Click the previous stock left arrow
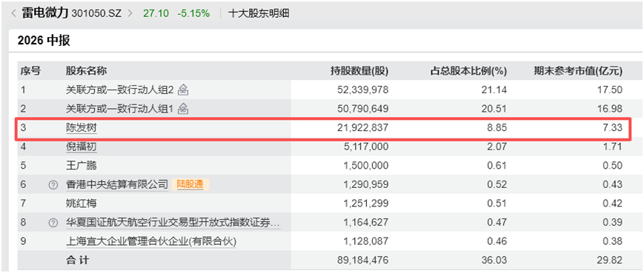644x273 pixels. click(13, 13)
